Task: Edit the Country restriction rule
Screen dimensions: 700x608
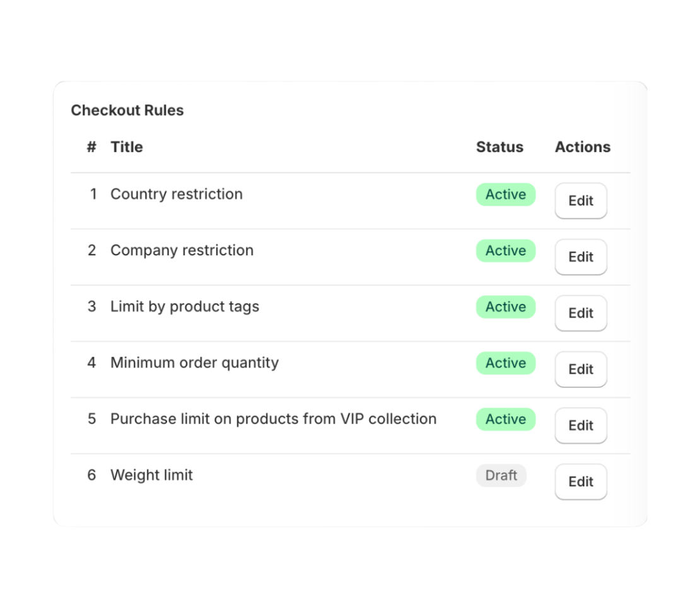Action: [x=580, y=201]
